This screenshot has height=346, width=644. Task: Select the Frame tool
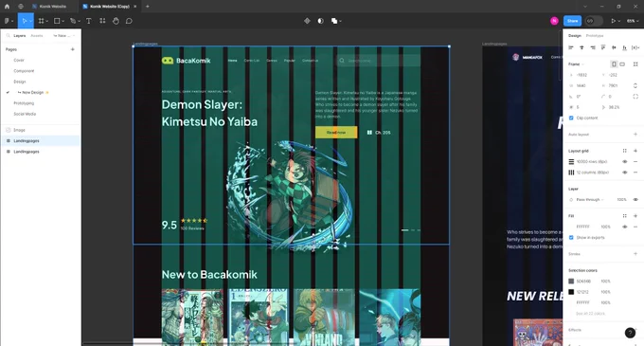(x=41, y=21)
